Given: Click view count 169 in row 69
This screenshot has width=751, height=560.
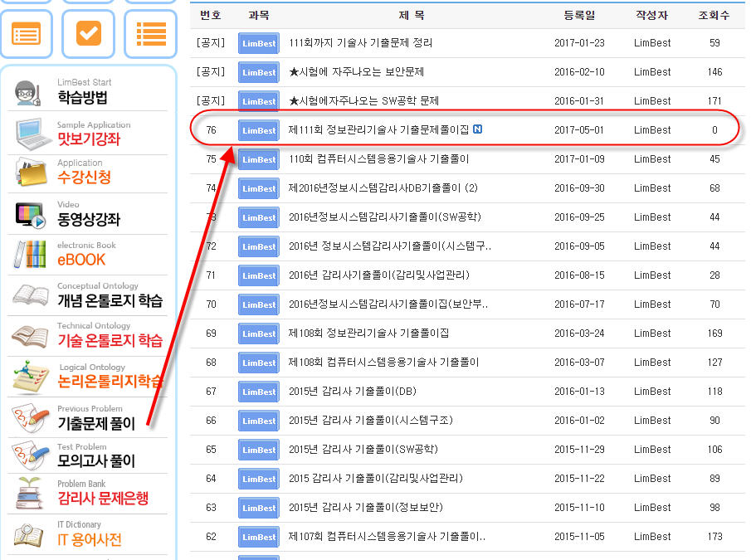Looking at the screenshot, I should (714, 334).
